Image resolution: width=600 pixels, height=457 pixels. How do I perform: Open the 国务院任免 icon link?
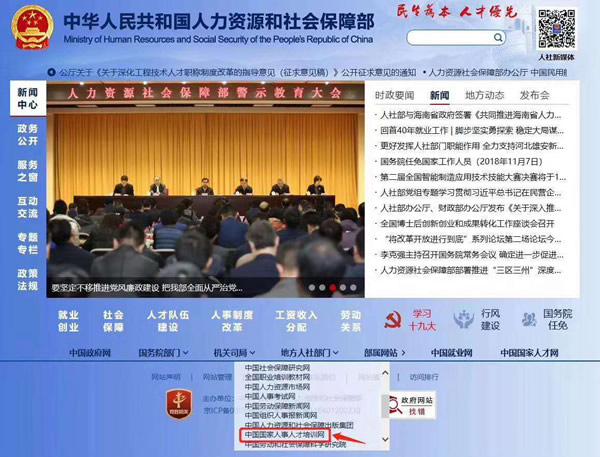pos(547,320)
